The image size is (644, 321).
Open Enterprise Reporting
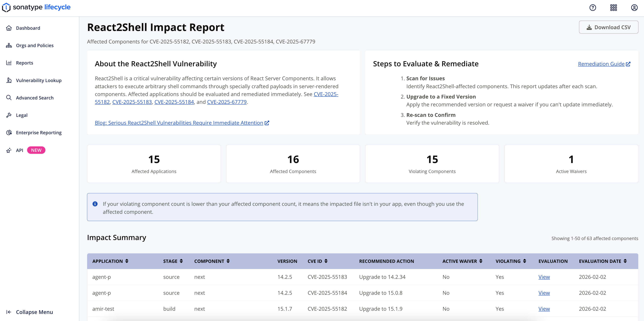(x=39, y=132)
